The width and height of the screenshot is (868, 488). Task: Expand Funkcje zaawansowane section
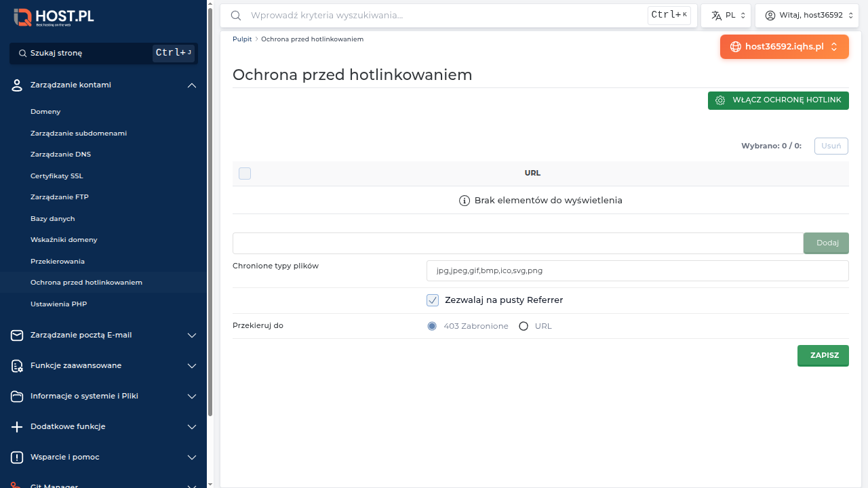(192, 366)
